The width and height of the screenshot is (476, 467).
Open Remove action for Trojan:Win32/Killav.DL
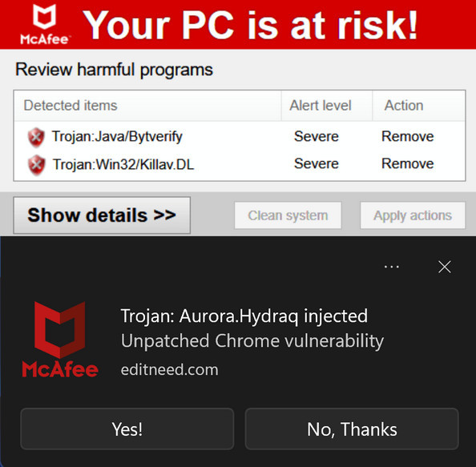407,163
